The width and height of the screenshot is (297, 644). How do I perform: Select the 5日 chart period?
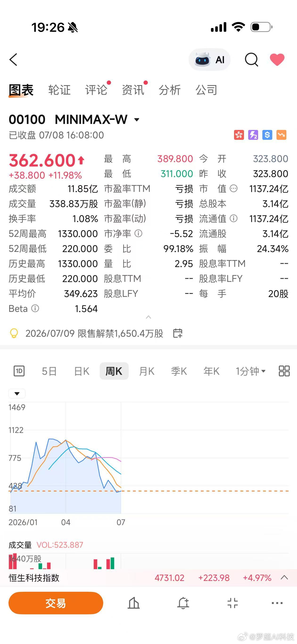pyautogui.click(x=49, y=371)
